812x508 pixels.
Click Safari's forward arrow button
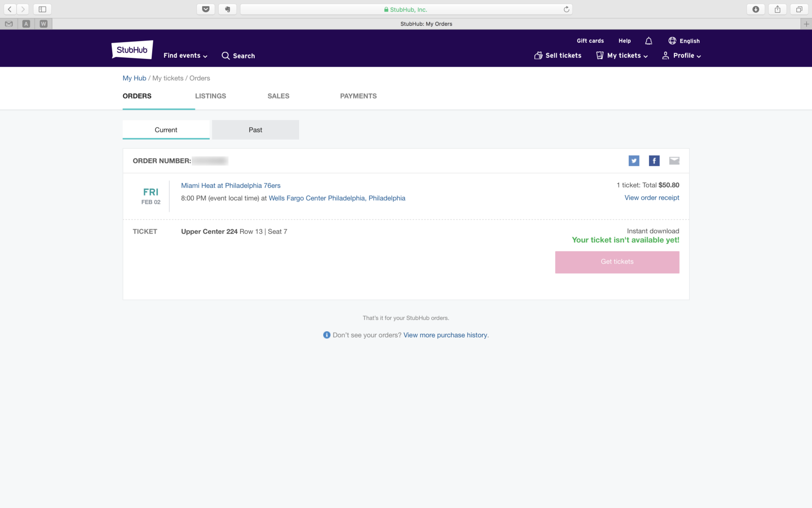tap(23, 9)
